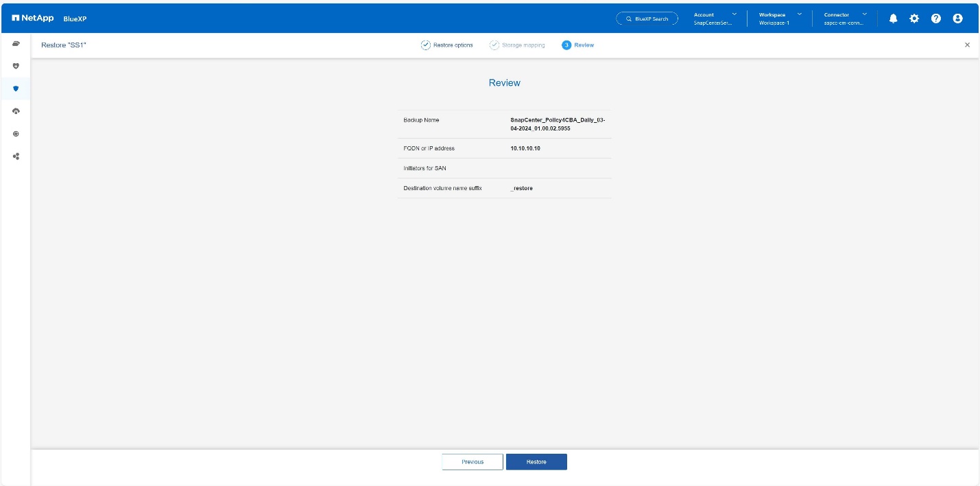Image resolution: width=980 pixels, height=486 pixels.
Task: Open the Governance sidebar icon
Action: pos(16,134)
